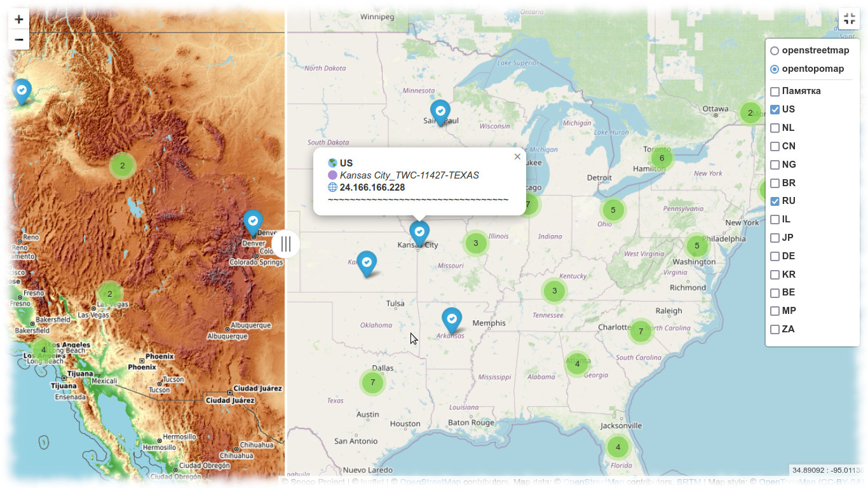
Task: Expand cluster 5 in Ohio
Action: coord(613,210)
